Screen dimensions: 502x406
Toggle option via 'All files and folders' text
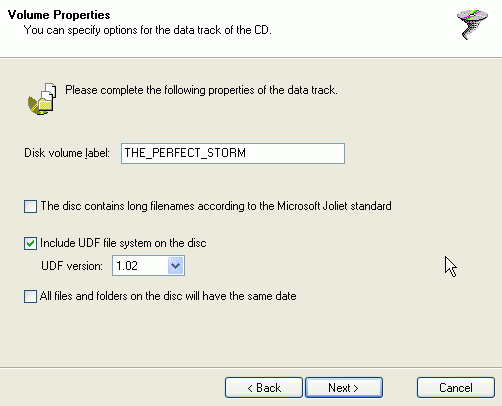(168, 296)
